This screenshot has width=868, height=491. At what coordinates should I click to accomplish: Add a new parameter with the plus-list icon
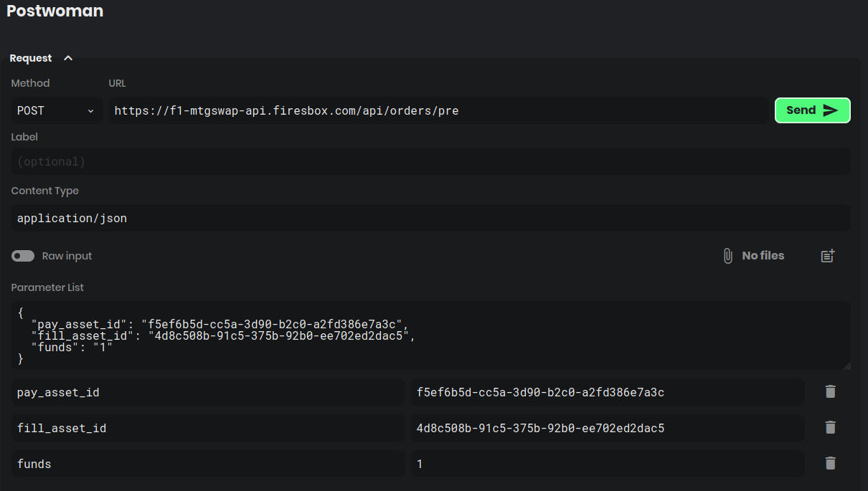click(x=828, y=256)
